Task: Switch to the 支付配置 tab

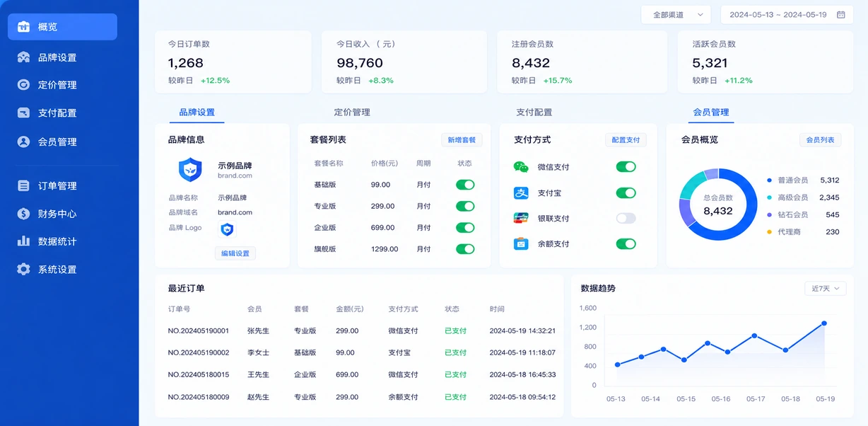Action: tap(534, 112)
